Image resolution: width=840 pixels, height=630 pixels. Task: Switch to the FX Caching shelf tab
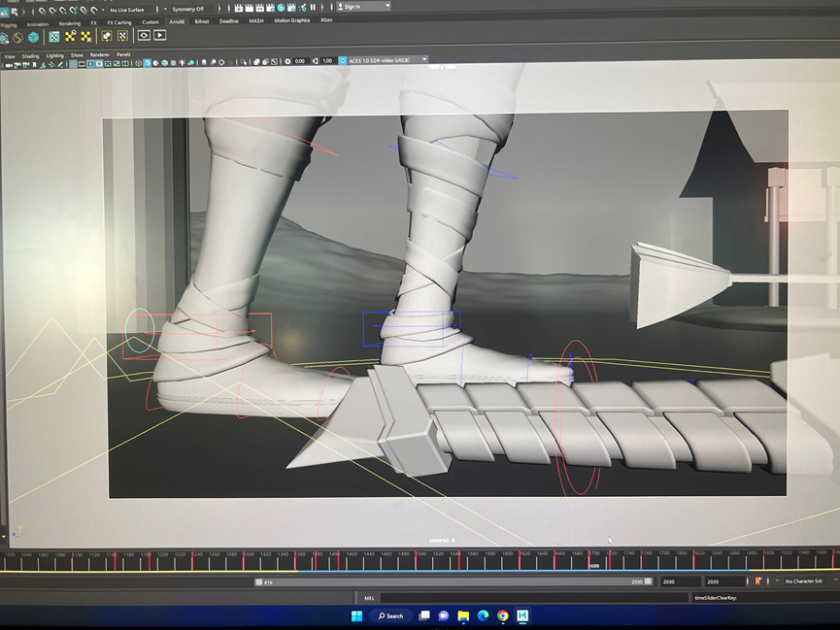pyautogui.click(x=118, y=22)
